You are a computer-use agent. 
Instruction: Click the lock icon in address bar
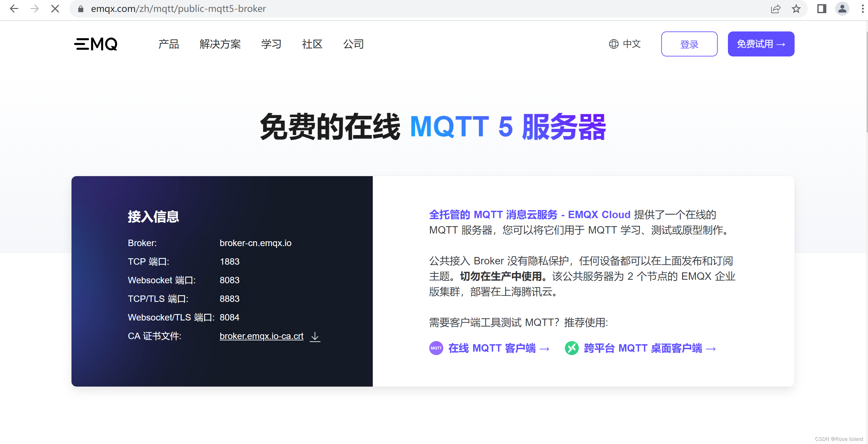tap(80, 9)
